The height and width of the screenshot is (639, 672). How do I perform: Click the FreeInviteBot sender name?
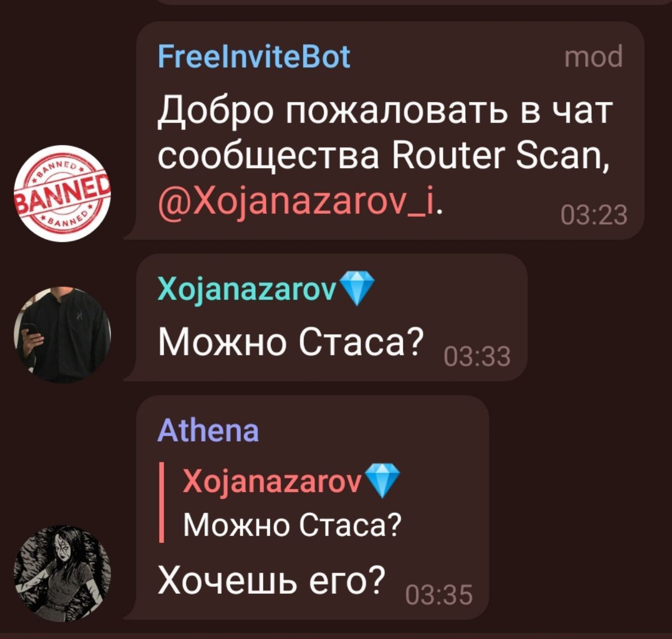tap(254, 57)
